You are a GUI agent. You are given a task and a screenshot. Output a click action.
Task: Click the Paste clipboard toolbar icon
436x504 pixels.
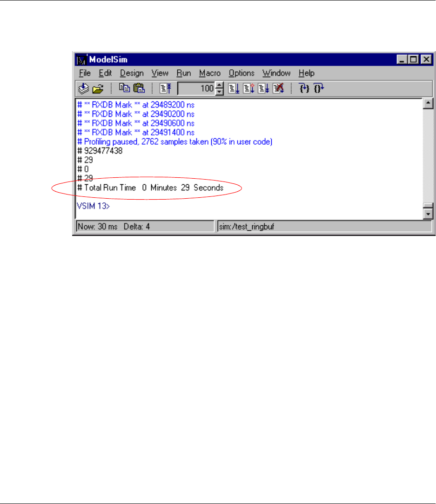(139, 88)
